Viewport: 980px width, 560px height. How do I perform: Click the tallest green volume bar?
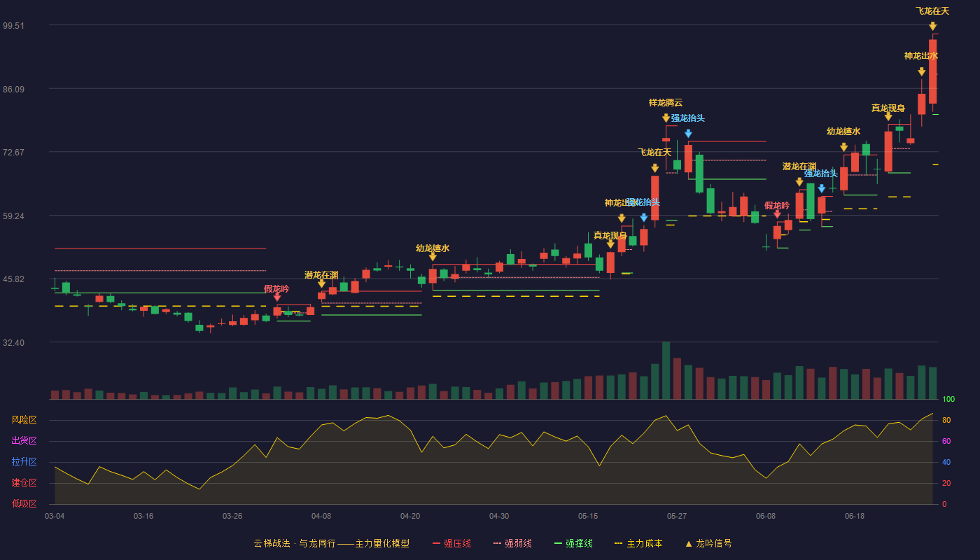coord(666,370)
